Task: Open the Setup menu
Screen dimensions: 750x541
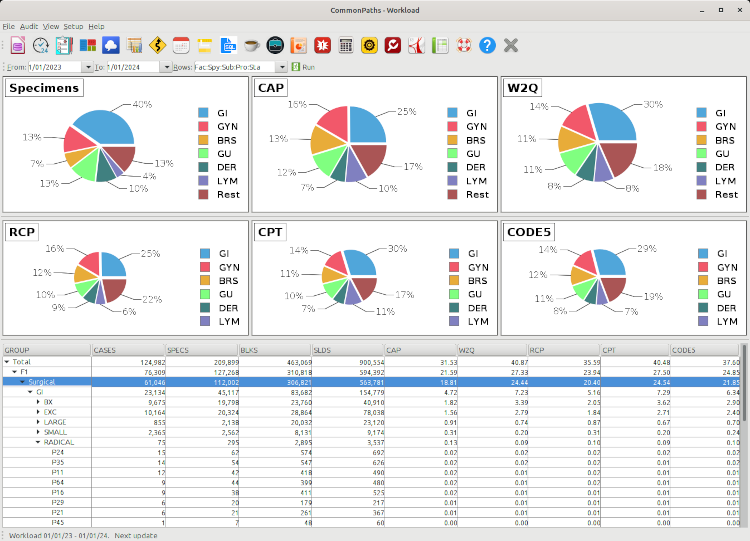Action: [73, 25]
